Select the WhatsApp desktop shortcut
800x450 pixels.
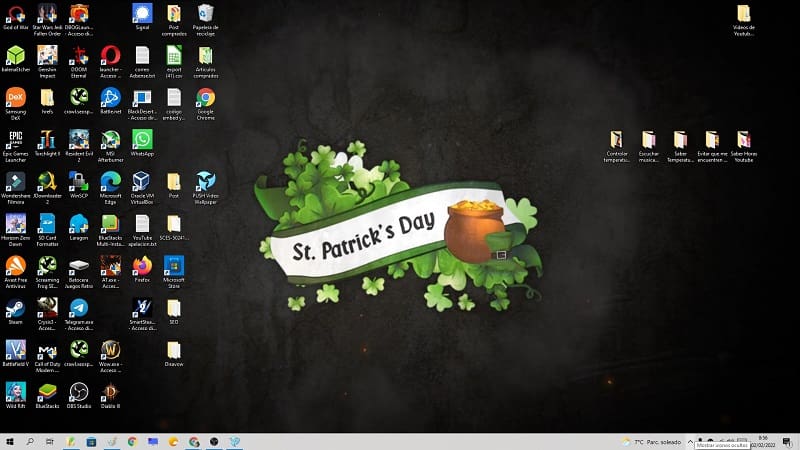142,144
